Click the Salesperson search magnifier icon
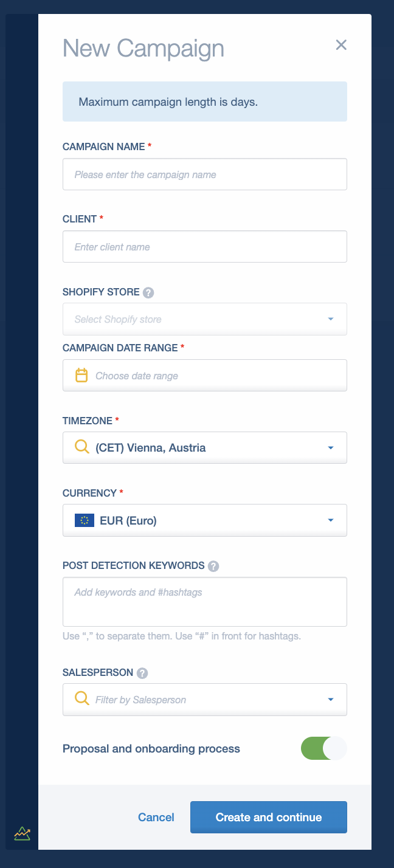The width and height of the screenshot is (394, 868). (x=81, y=699)
